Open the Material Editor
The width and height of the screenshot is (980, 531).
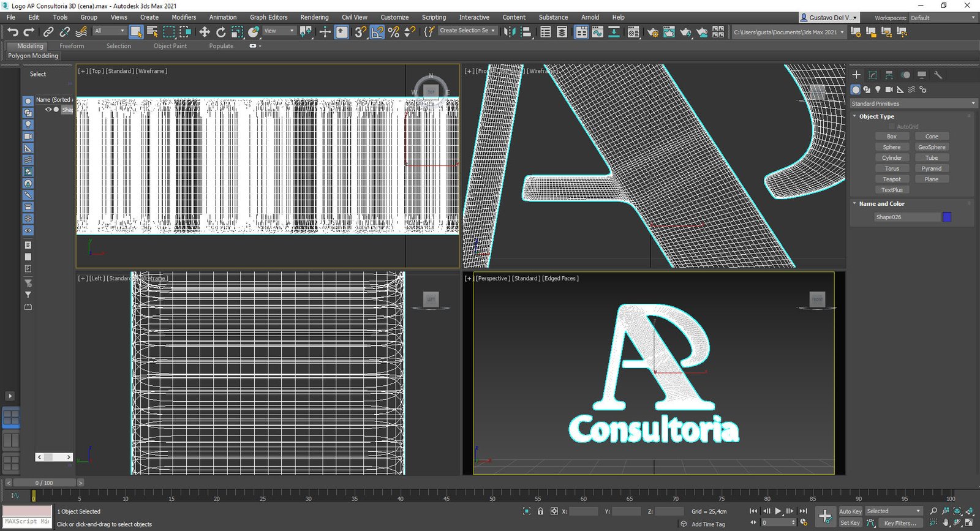click(633, 32)
